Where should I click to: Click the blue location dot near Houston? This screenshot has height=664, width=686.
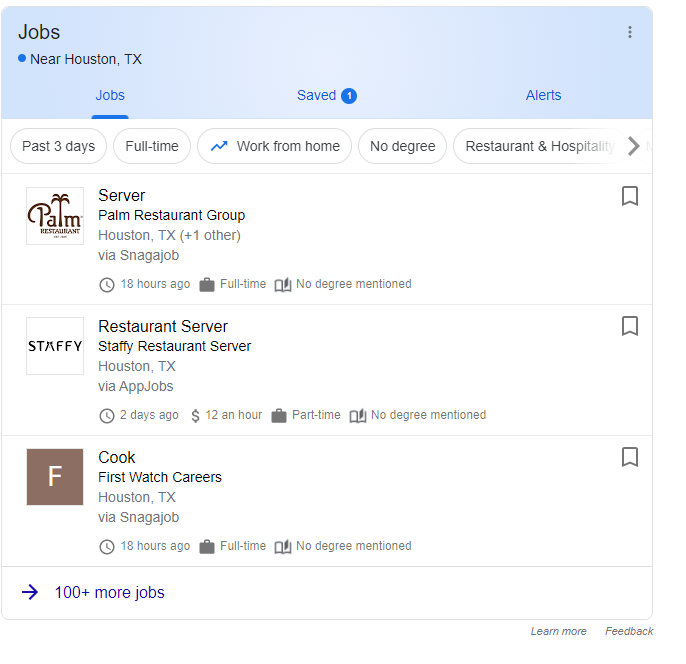(22, 58)
